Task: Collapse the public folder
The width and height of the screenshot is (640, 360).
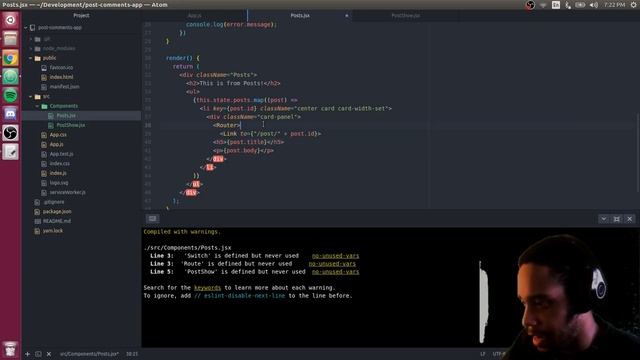Action: tap(31, 58)
